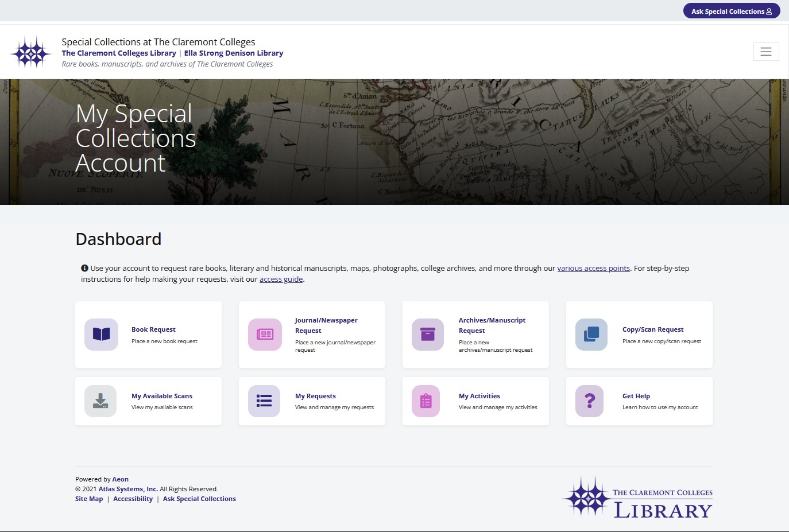
Task: Open the hamburger navigation menu
Action: click(x=766, y=51)
